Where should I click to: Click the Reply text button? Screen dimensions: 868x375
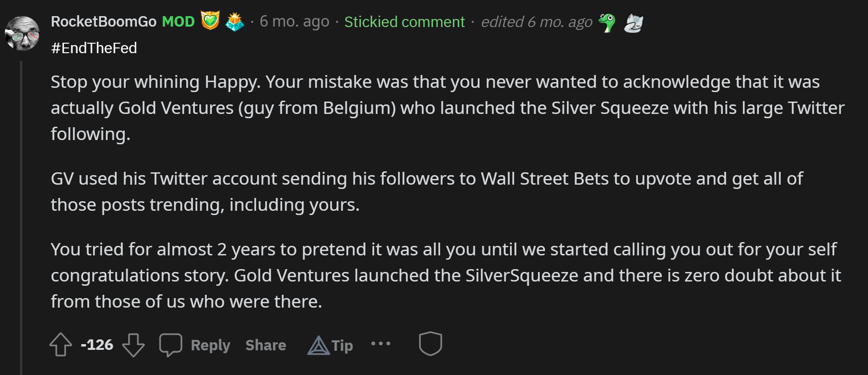point(210,345)
